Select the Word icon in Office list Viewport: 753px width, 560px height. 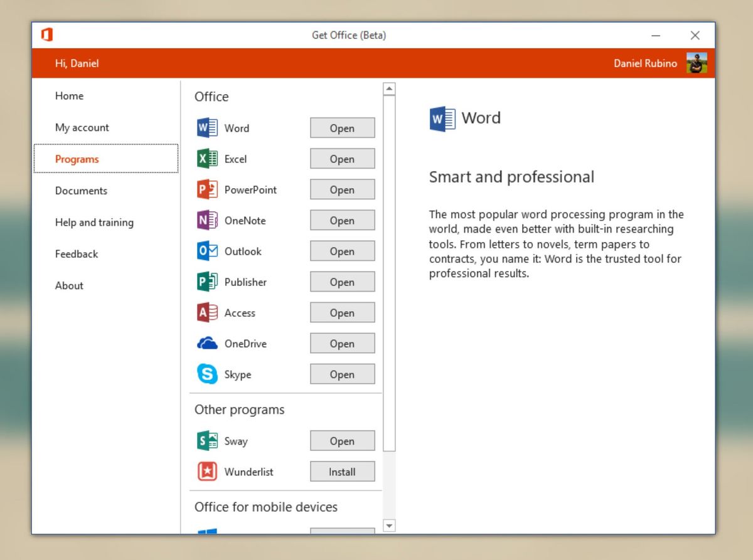207,128
